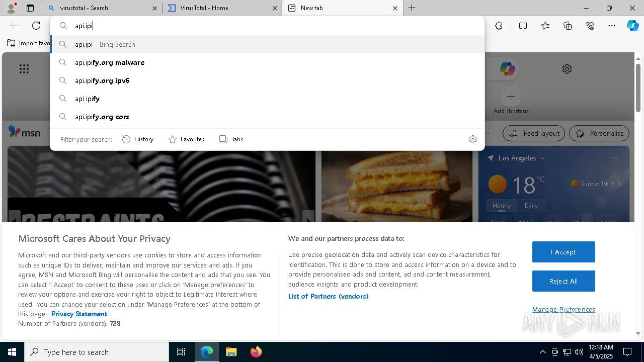Click the page vertical scrollbar thumb
644x362 pixels.
click(638, 87)
